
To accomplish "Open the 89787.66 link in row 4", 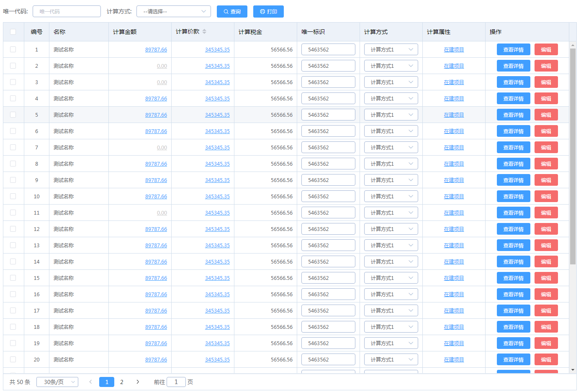I will click(156, 98).
